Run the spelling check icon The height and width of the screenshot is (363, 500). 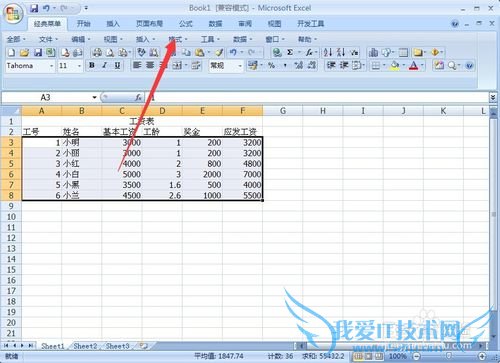(x=142, y=53)
